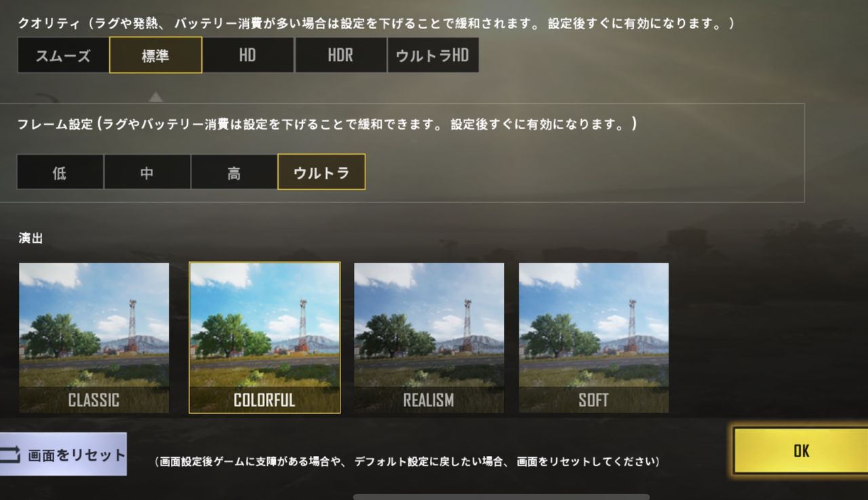Select the COLORFUL style preview
Screen dimensions: 868x500
click(264, 338)
